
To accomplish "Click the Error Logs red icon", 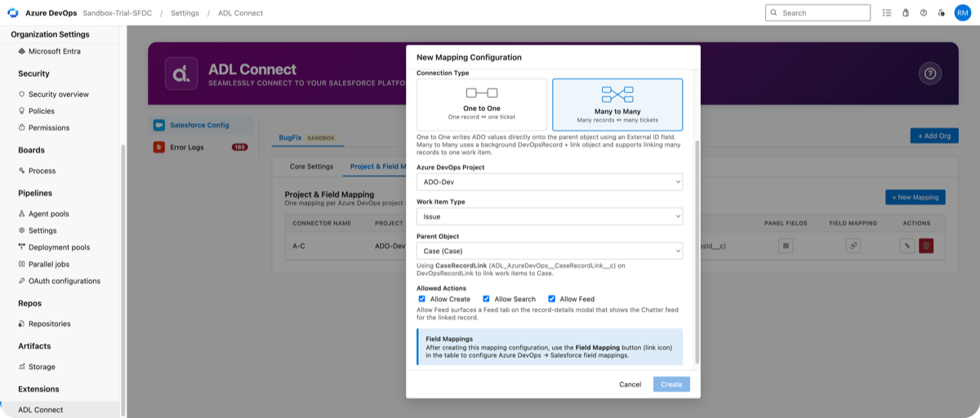I will [159, 148].
